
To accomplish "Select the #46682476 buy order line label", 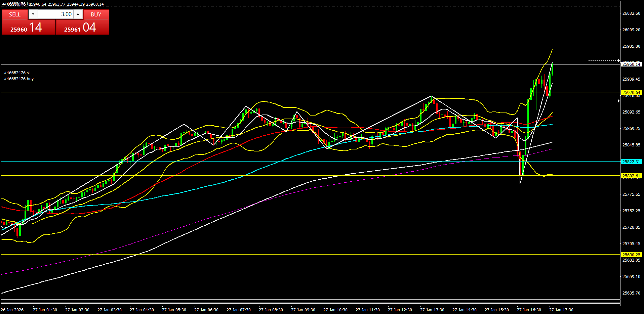I will [19, 79].
